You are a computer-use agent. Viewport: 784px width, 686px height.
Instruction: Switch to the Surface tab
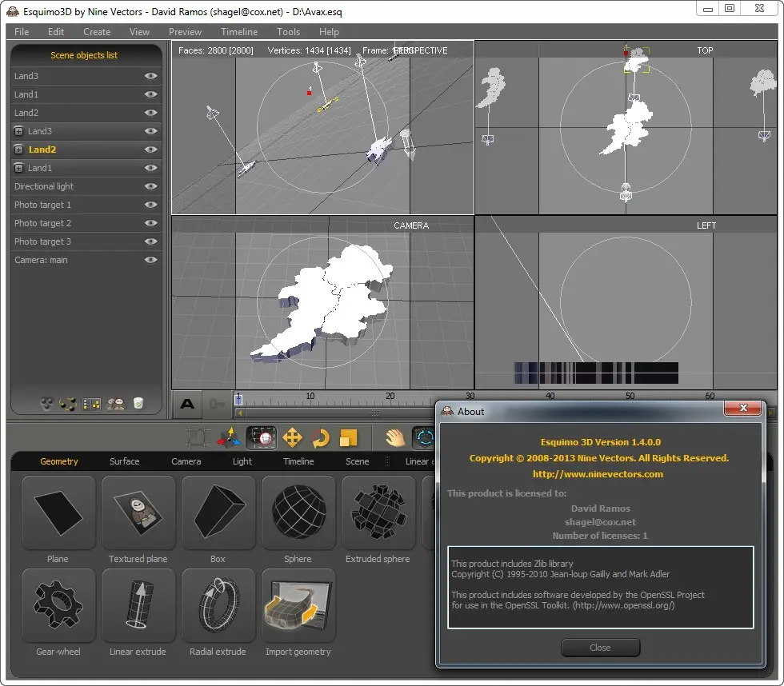point(125,461)
